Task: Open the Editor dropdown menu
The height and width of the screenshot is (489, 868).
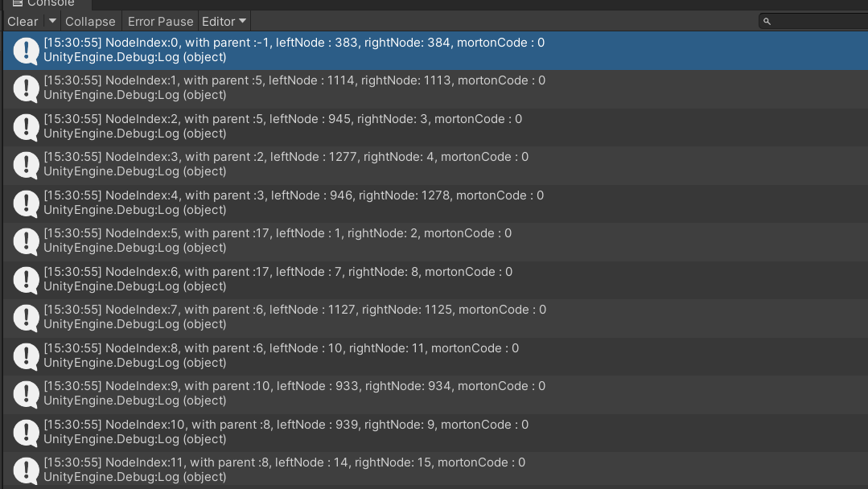Action: pyautogui.click(x=224, y=21)
